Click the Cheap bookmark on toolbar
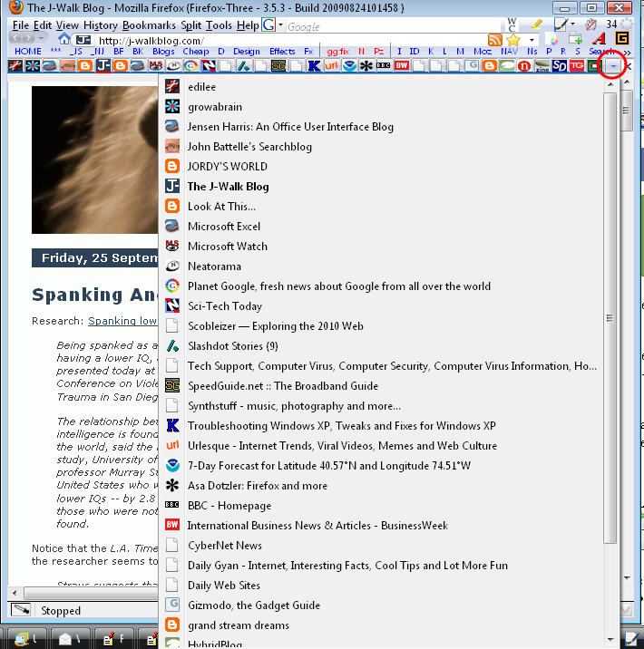The width and height of the screenshot is (644, 649). pyautogui.click(x=196, y=52)
